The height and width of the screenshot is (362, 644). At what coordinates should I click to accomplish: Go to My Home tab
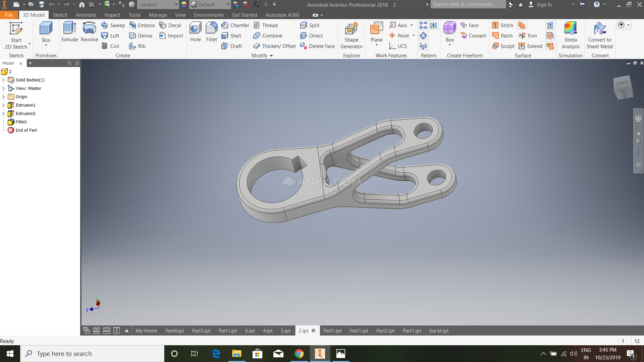tap(146, 331)
